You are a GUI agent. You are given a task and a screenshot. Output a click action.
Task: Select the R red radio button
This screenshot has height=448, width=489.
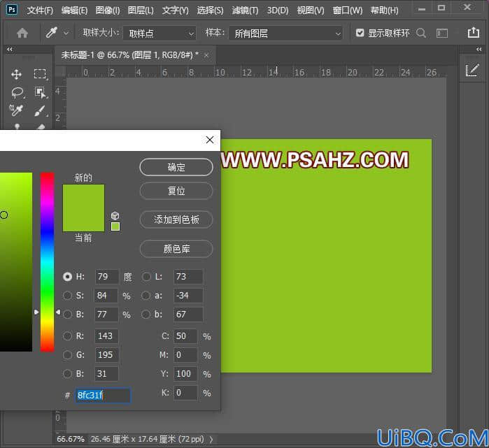67,336
